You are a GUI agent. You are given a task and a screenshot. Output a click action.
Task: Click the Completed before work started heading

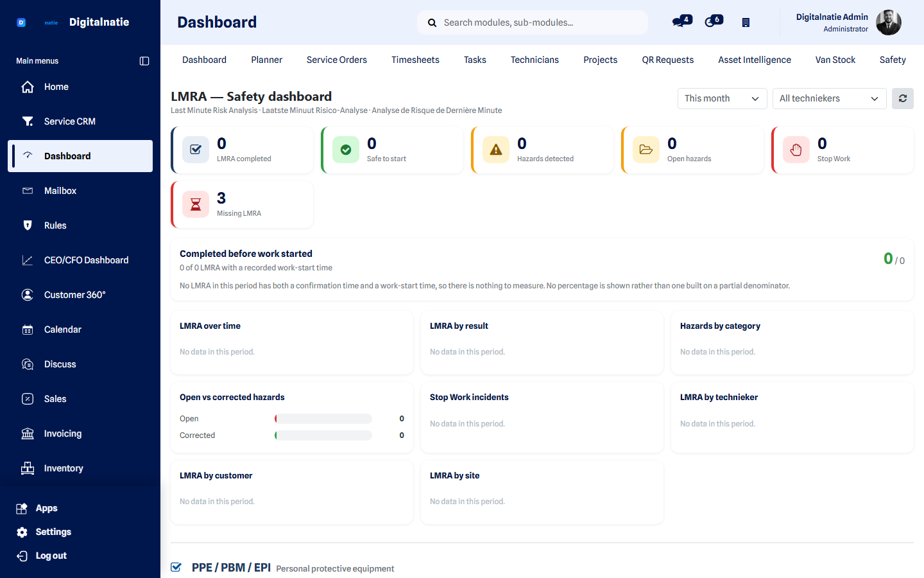point(246,254)
